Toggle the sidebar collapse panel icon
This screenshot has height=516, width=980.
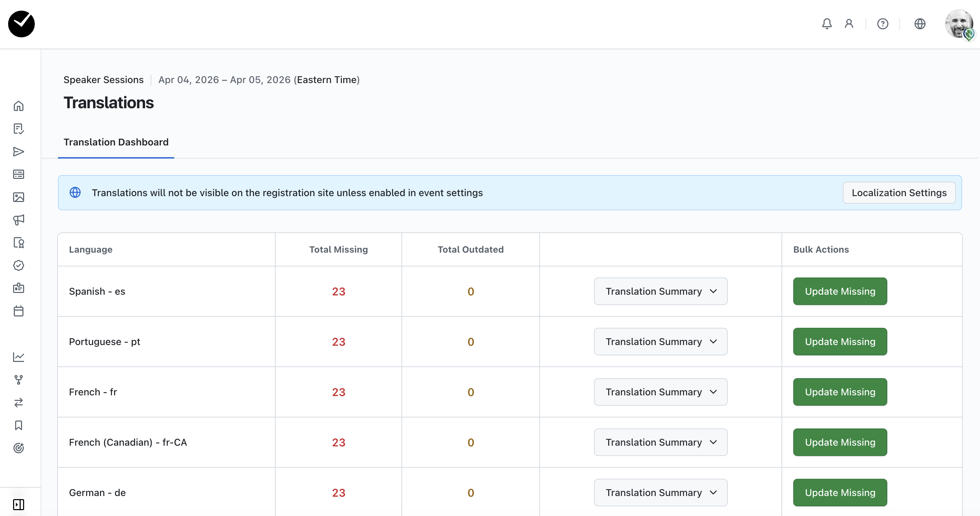[19, 505]
